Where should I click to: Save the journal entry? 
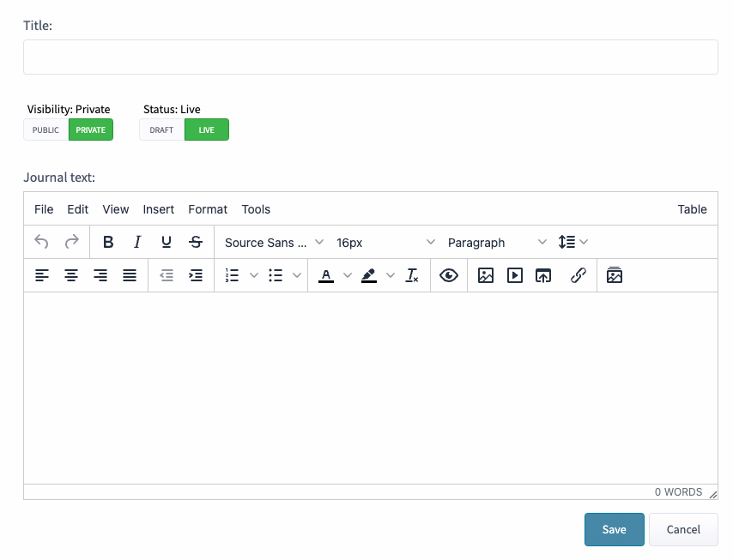coord(615,530)
